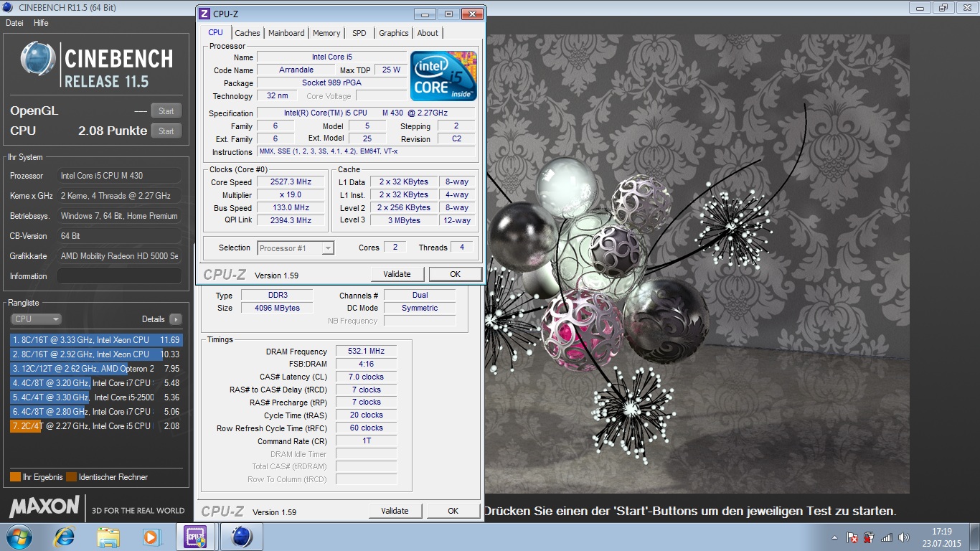Switch to the CPU tab in CPU-Z
This screenshot has width=980, height=551.
(x=215, y=32)
